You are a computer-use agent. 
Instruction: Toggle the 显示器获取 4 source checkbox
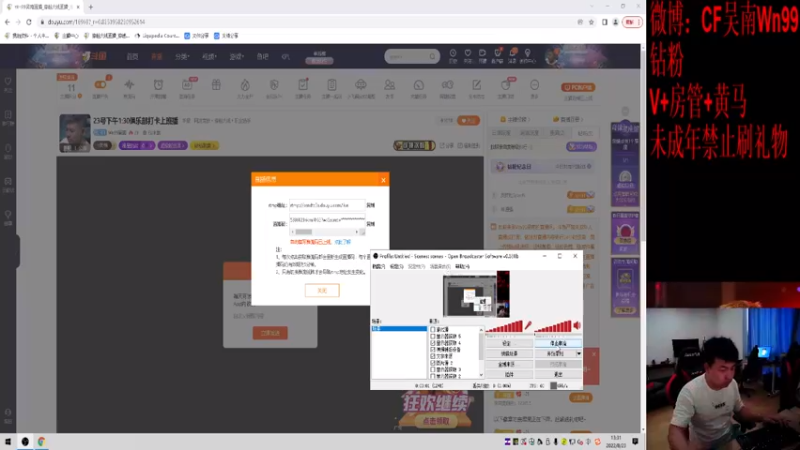[433, 343]
